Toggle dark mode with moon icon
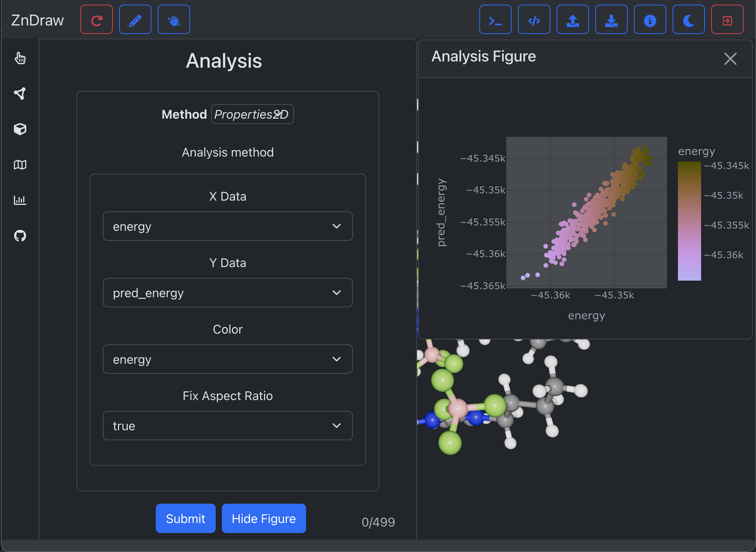 [688, 20]
